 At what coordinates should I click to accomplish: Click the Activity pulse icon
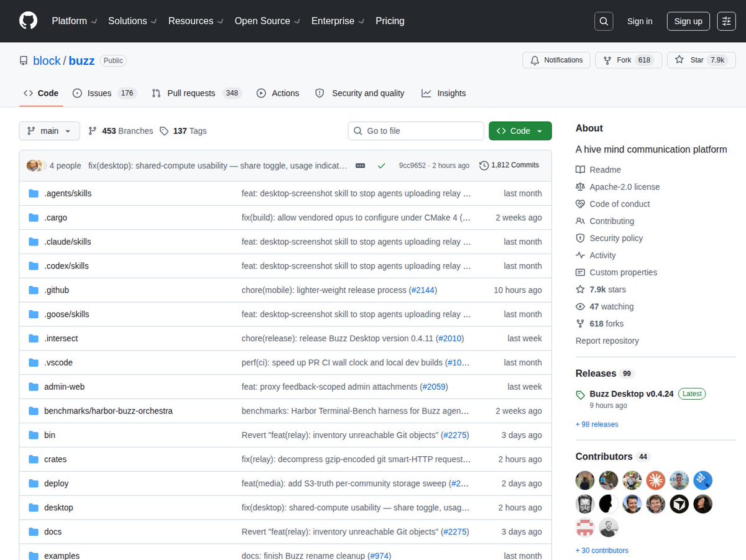coord(581,255)
